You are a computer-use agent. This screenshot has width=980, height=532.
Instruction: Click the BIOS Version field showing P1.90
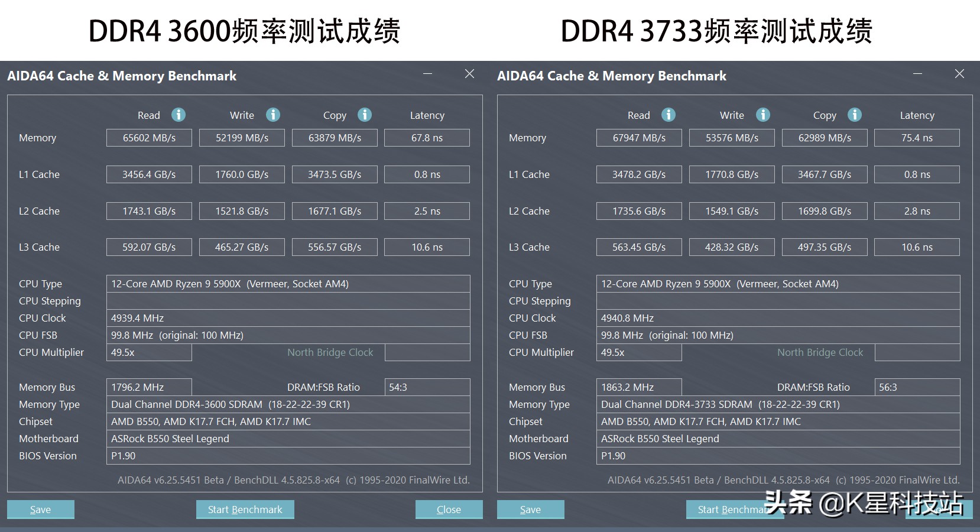click(288, 456)
